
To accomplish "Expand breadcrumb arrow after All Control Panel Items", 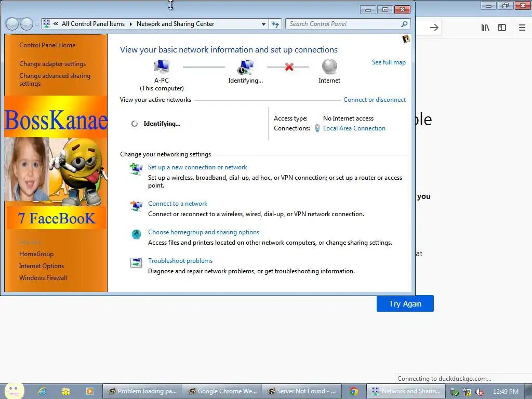I will pos(130,24).
